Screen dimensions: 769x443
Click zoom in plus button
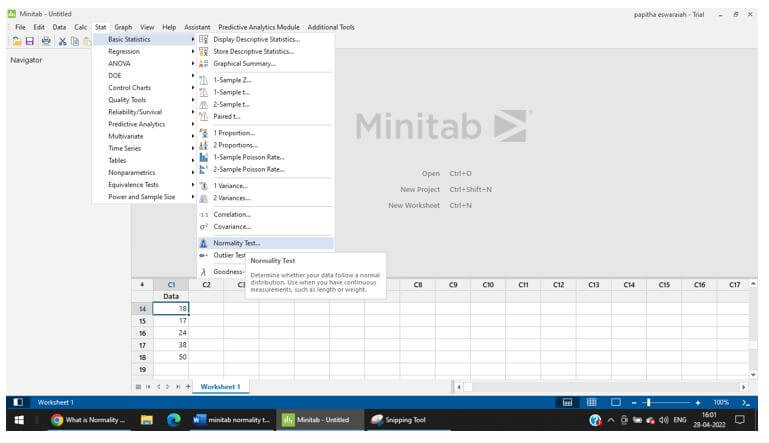coord(697,403)
